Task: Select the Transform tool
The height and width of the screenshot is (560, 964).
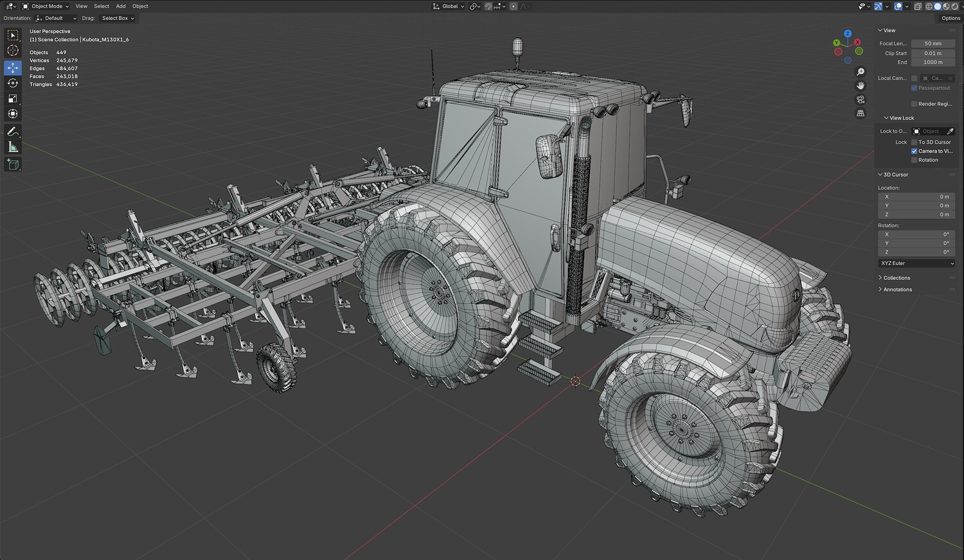Action: pos(13,114)
